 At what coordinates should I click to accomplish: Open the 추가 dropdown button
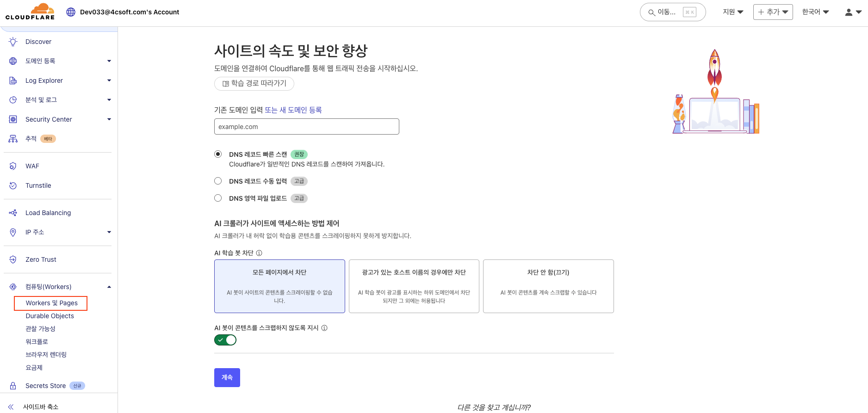pos(773,12)
